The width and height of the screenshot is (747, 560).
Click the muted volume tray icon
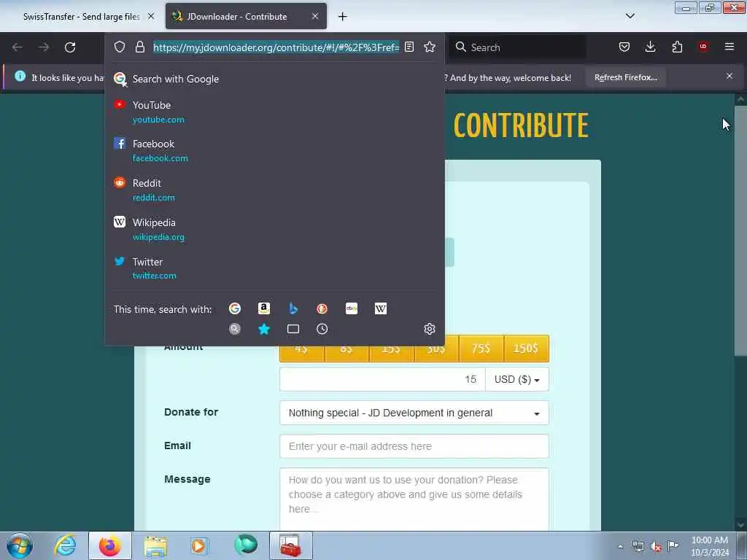pos(656,547)
